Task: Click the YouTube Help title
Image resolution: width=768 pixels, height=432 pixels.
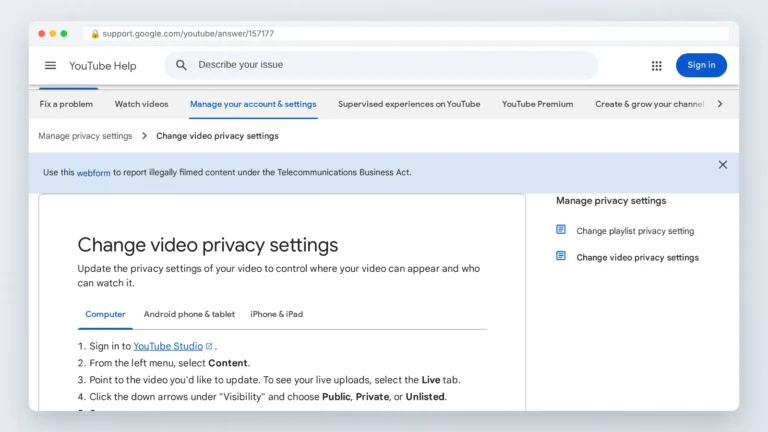Action: [102, 66]
